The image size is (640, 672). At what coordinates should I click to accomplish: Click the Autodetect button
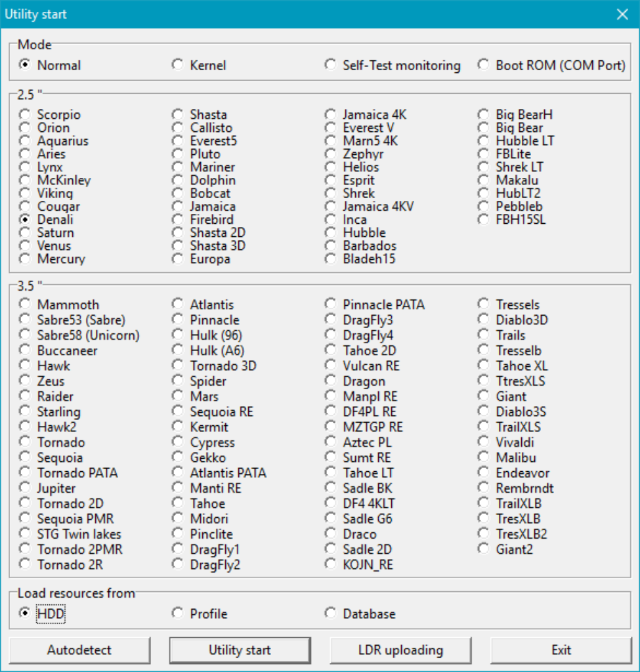coord(79,650)
